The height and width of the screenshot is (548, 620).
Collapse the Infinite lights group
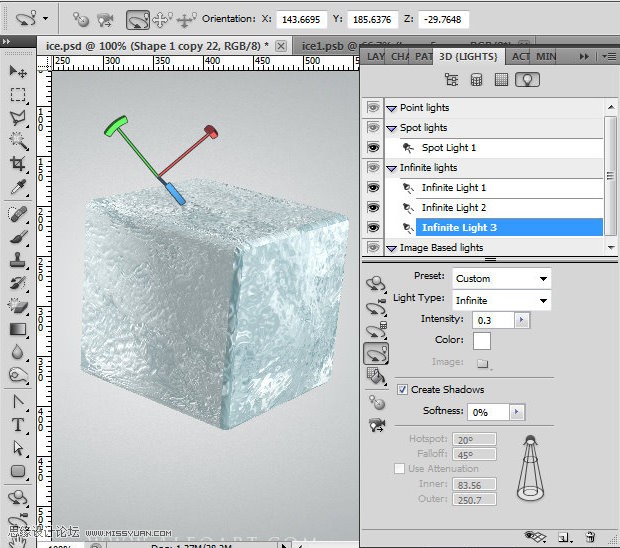click(x=391, y=169)
